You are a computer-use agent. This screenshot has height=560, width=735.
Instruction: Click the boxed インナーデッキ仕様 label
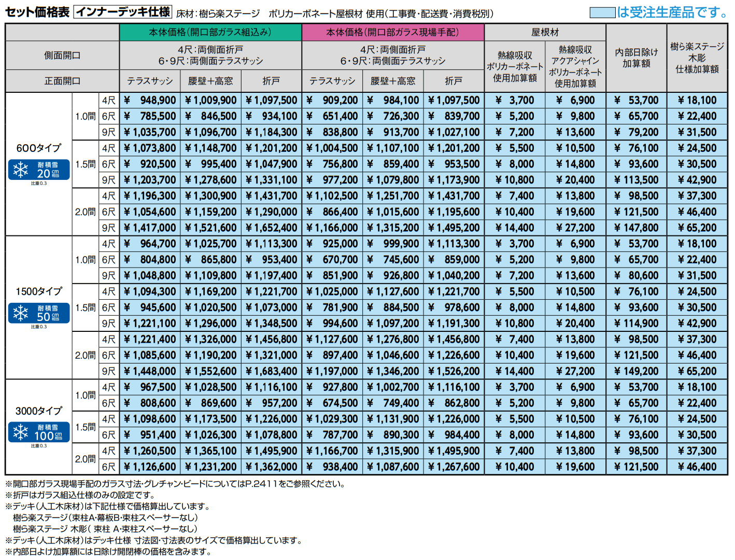122,12
